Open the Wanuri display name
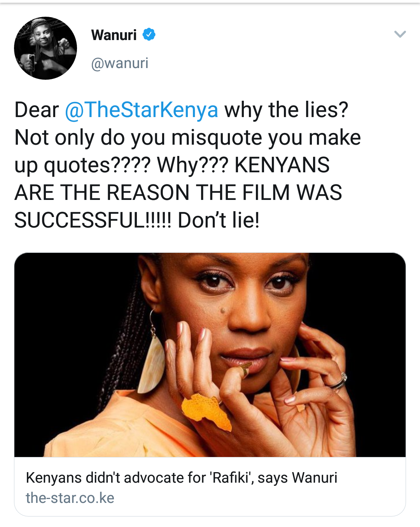 click(114, 35)
